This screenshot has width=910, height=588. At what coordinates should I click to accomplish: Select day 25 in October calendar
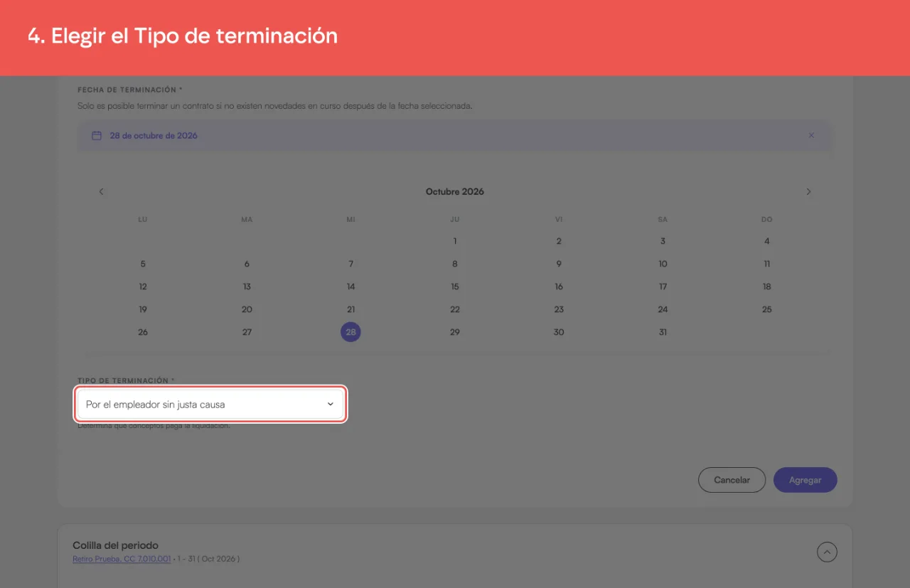(766, 309)
